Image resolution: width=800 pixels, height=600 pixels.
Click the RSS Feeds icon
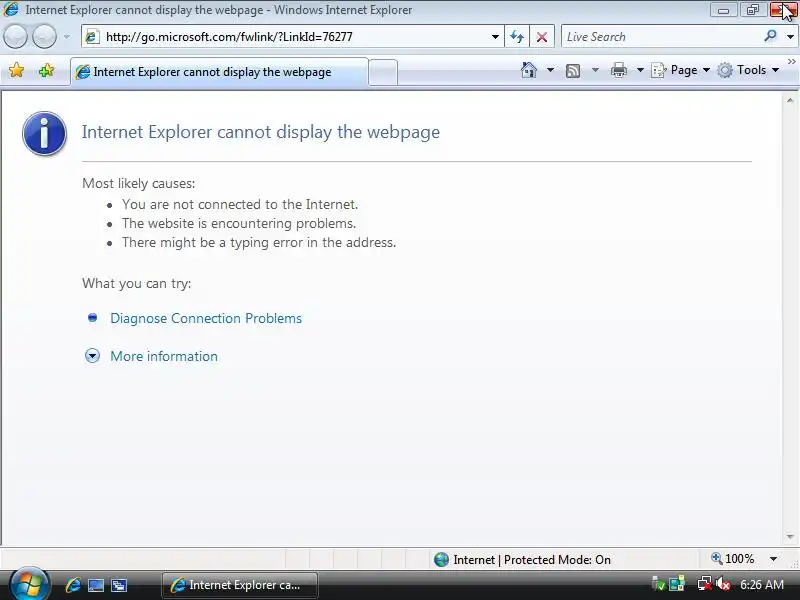point(573,70)
